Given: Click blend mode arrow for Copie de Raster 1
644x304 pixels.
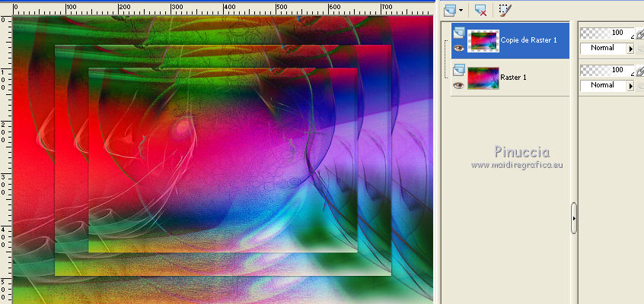Looking at the screenshot, I should click(631, 49).
